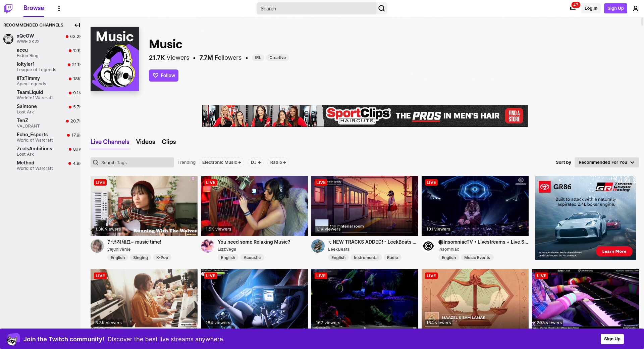Click the Log In button

click(x=591, y=8)
